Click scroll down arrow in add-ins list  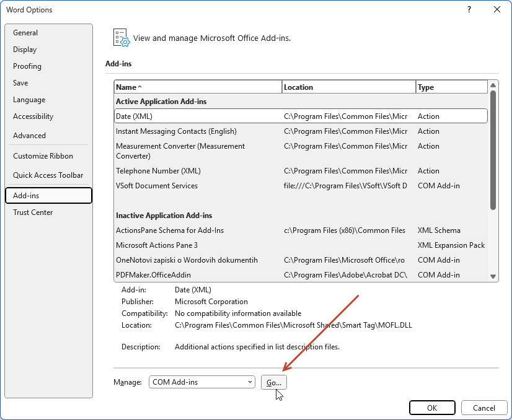pos(493,277)
